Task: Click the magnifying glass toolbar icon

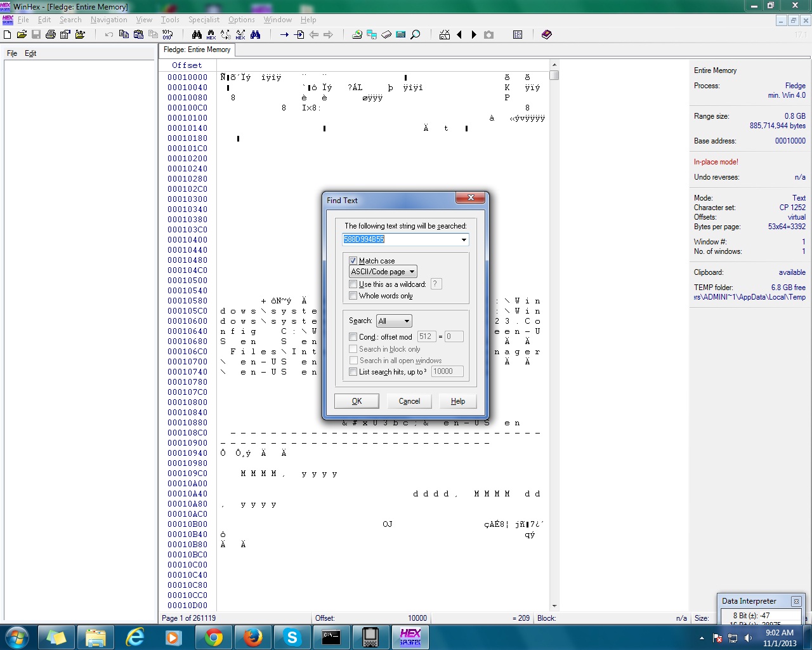Action: (x=416, y=35)
